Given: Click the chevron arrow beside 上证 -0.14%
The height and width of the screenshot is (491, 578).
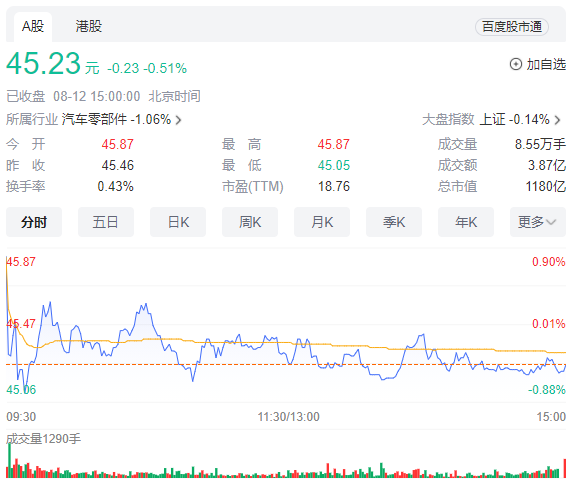Looking at the screenshot, I should 557,120.
